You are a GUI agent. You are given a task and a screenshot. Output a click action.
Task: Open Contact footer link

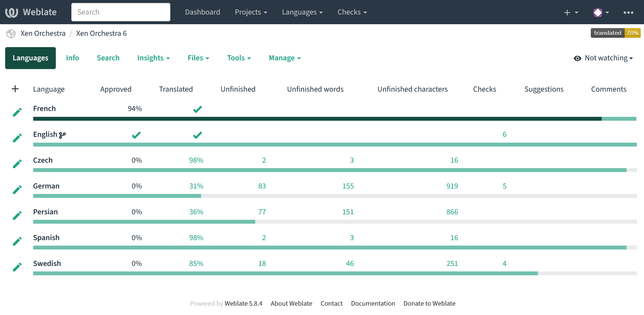pos(332,304)
